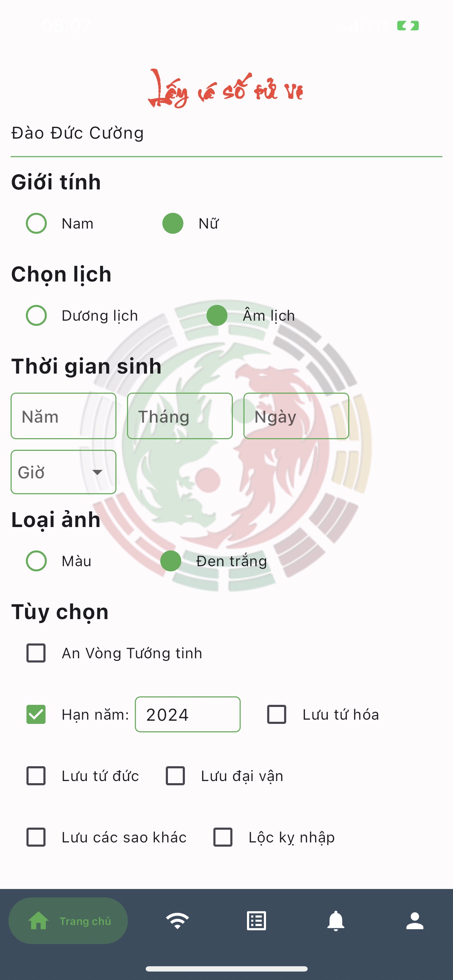453x980 pixels.
Task: Click the Tháng input field
Action: click(180, 416)
